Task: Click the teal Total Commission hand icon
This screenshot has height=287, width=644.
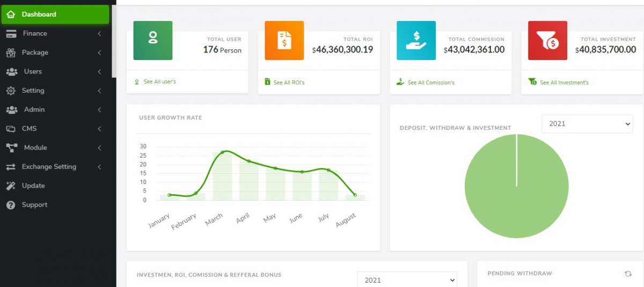Action: click(416, 40)
